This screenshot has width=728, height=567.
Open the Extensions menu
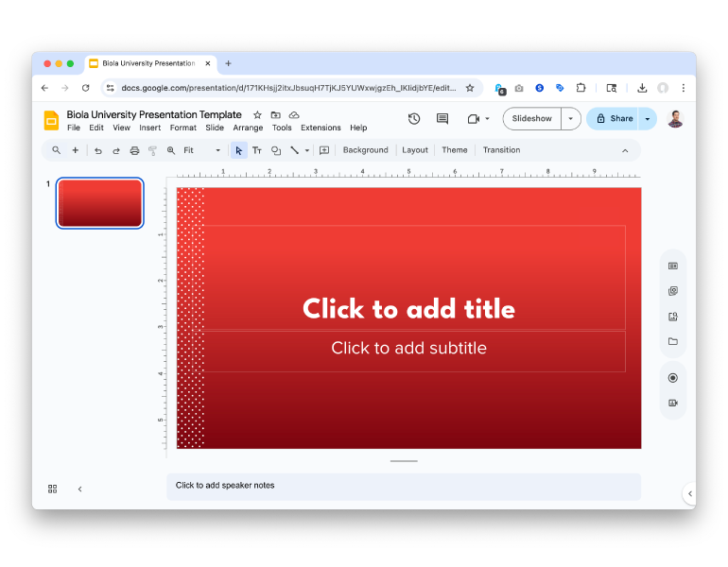[x=321, y=128]
